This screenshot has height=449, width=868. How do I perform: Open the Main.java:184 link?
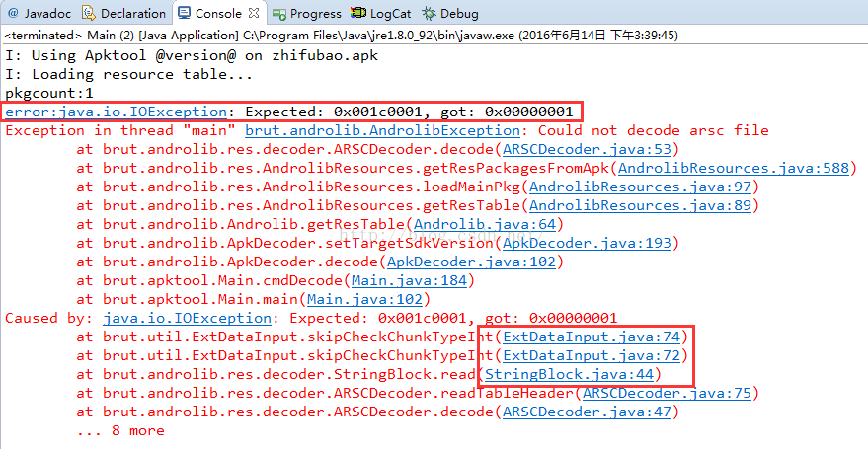tap(409, 281)
